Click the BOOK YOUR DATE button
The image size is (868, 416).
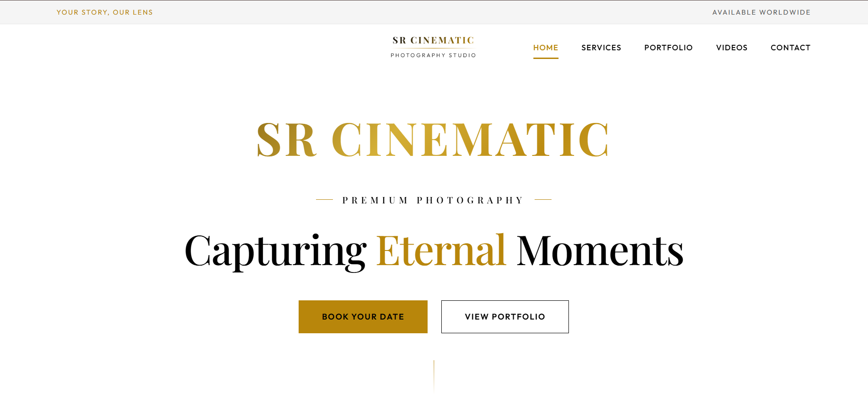point(363,316)
